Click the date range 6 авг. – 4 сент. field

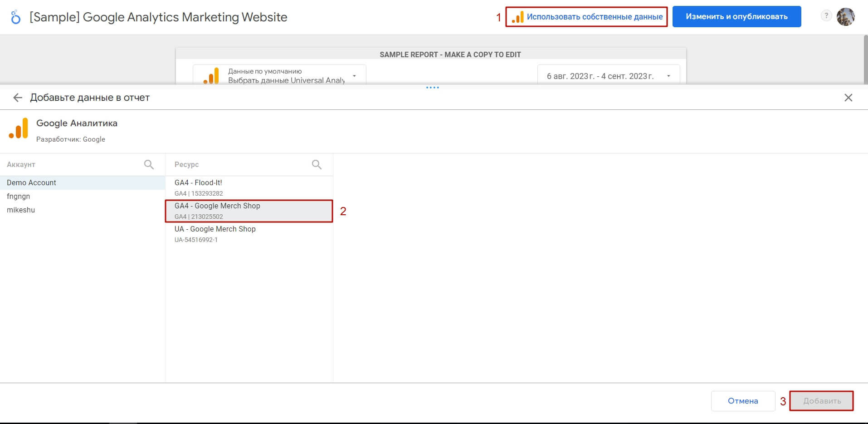[x=609, y=75]
